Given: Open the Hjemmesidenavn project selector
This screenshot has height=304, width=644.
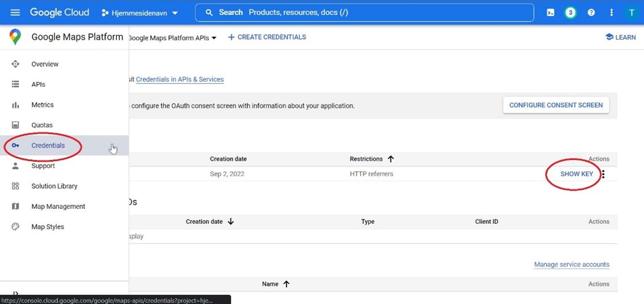Looking at the screenshot, I should [140, 13].
